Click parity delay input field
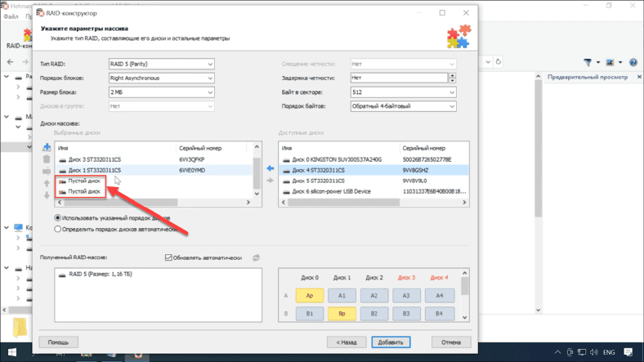This screenshot has height=362, width=644. pos(399,78)
